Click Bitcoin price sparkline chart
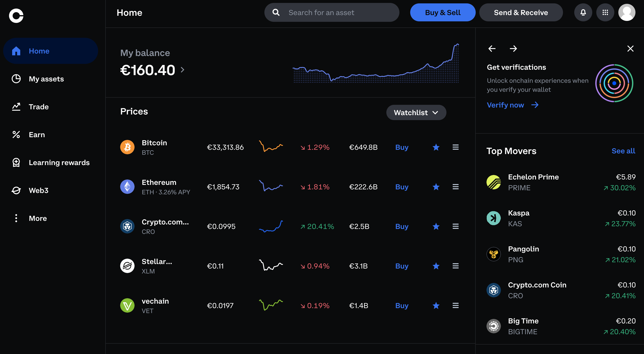The image size is (644, 354). click(x=271, y=146)
